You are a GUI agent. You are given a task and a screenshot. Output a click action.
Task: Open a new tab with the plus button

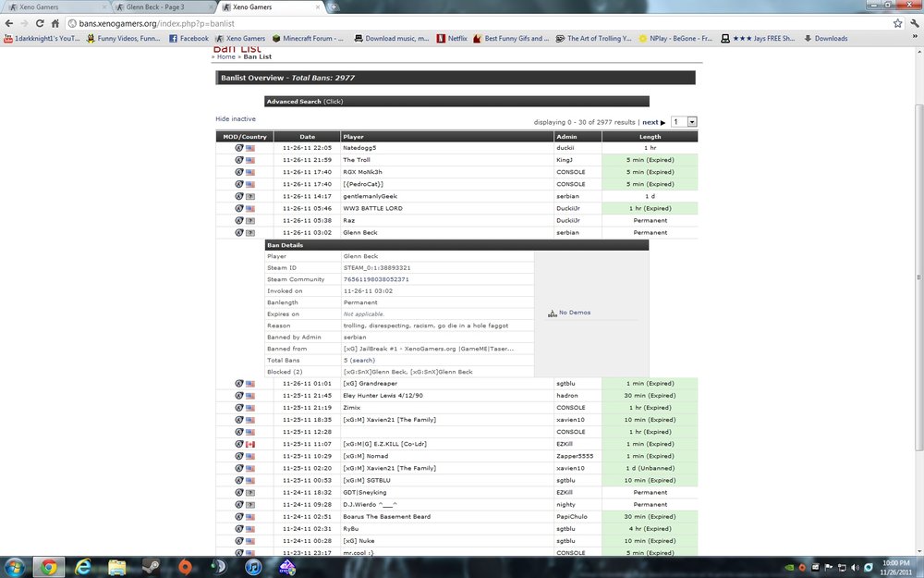(x=333, y=7)
